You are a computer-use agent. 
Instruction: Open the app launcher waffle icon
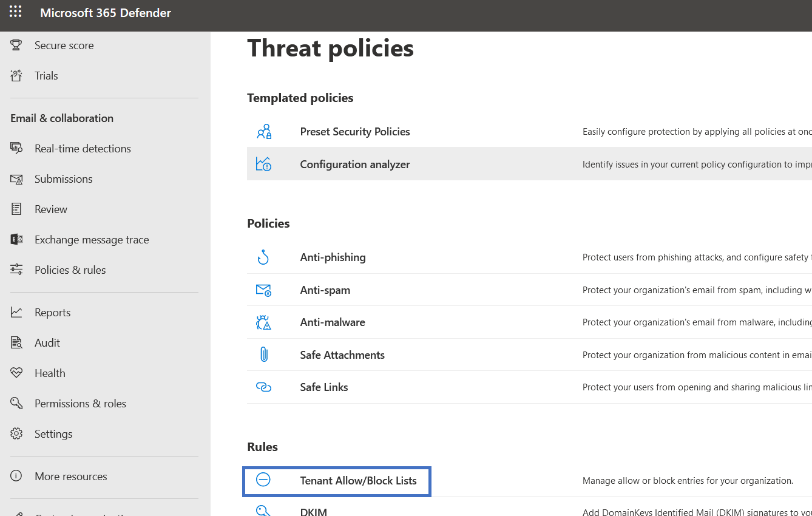15,12
